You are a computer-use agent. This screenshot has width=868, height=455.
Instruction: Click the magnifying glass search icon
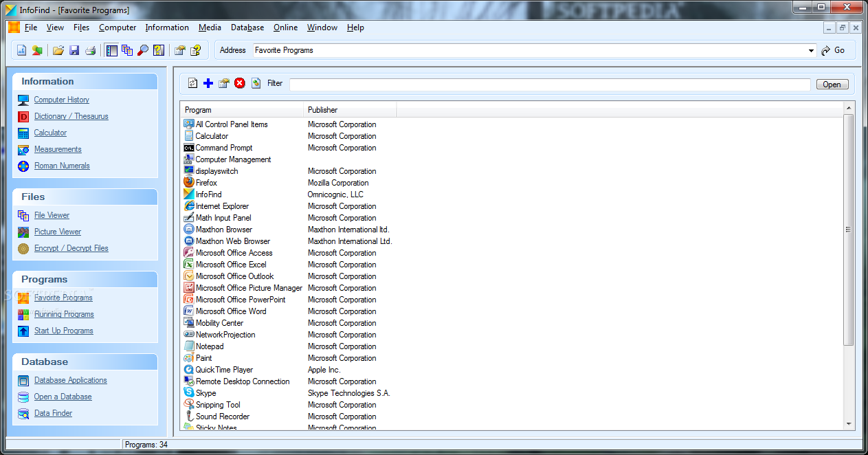(x=143, y=50)
